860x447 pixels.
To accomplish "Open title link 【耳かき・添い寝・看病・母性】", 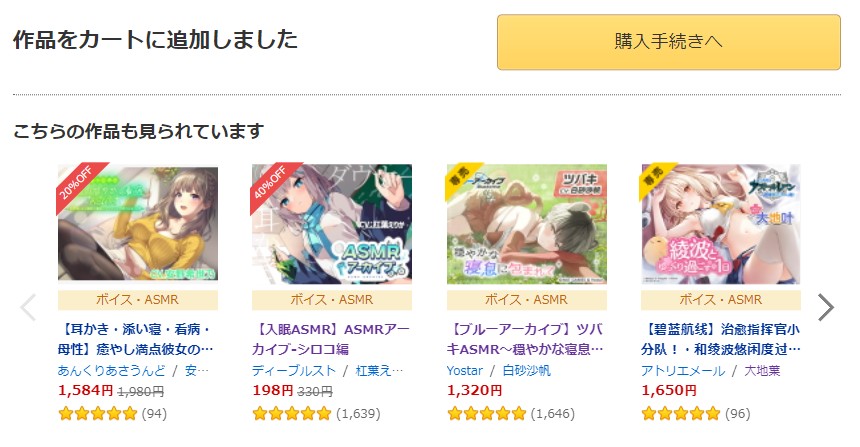I will [136, 339].
